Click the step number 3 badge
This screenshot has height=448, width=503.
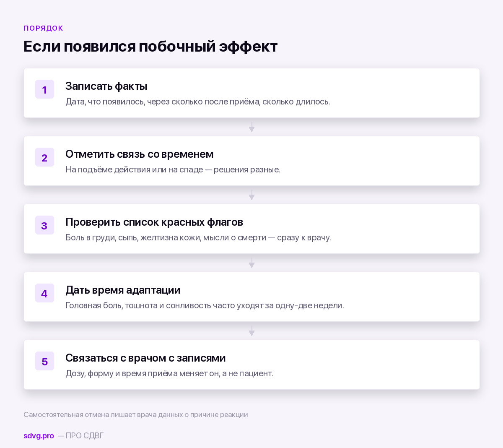tap(44, 225)
